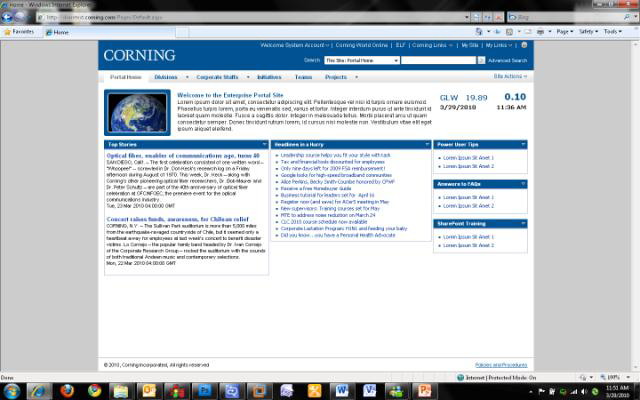Viewport: 640px width, 400px height.
Task: Click the Internet Explorer taskbar icon
Action: click(x=40, y=391)
